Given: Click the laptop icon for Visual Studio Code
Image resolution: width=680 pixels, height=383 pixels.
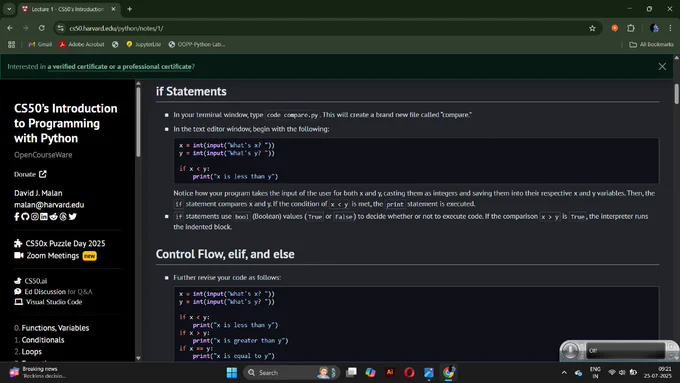Looking at the screenshot, I should (19, 302).
